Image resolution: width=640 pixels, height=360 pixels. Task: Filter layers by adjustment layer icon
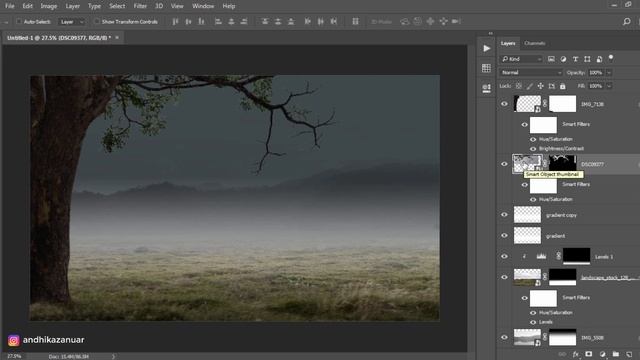pos(563,59)
